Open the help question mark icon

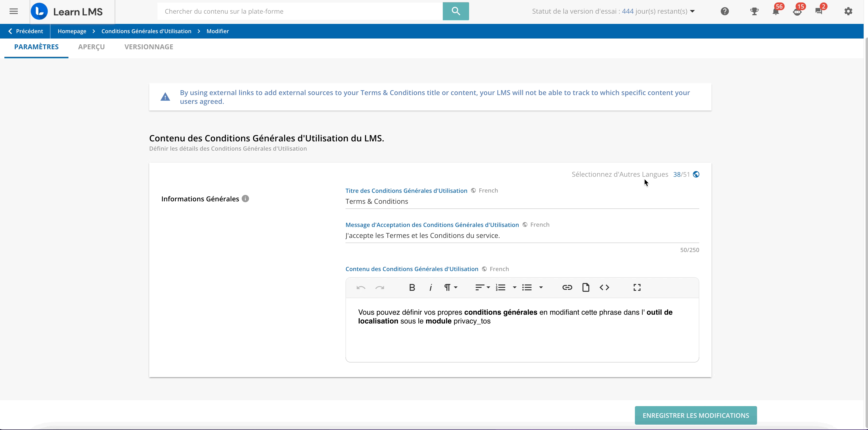click(x=725, y=11)
